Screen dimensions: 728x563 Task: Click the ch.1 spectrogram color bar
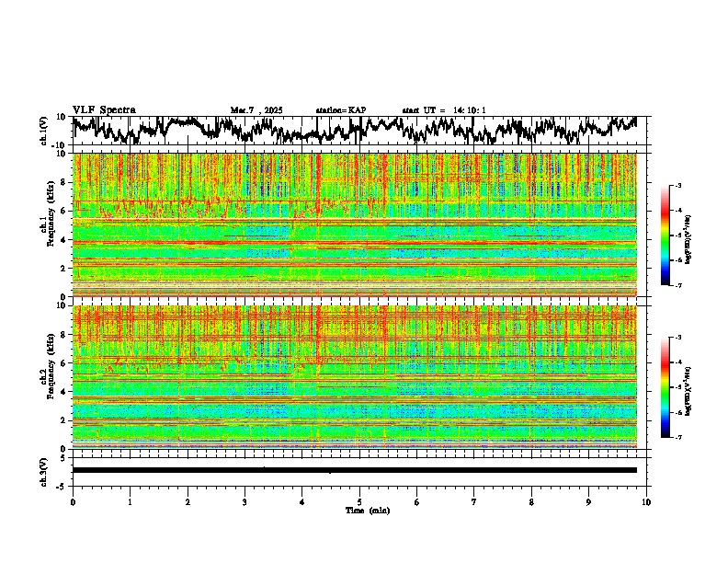665,236
